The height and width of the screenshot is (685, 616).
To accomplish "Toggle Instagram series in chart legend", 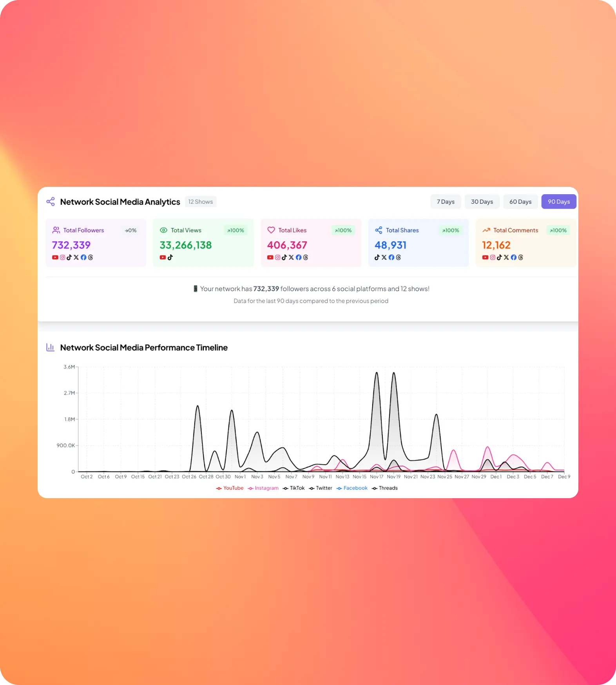I will click(263, 488).
